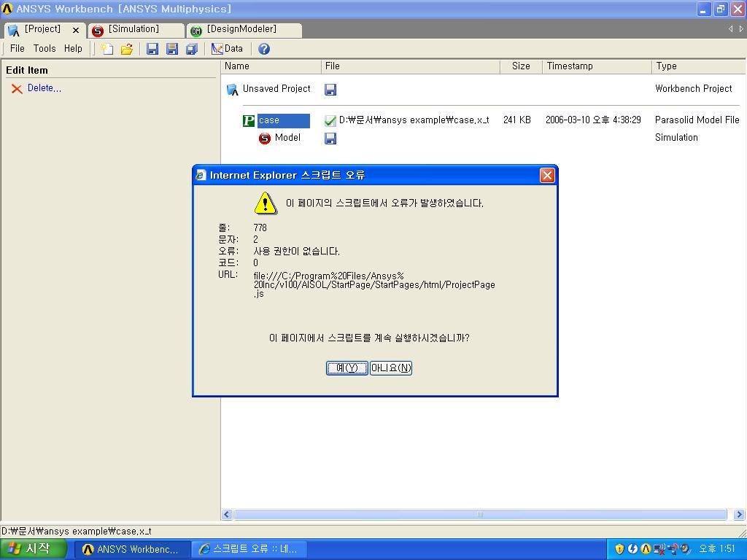Viewport: 747px width, 560px height.
Task: Click the 예(Y) button
Action: point(347,368)
